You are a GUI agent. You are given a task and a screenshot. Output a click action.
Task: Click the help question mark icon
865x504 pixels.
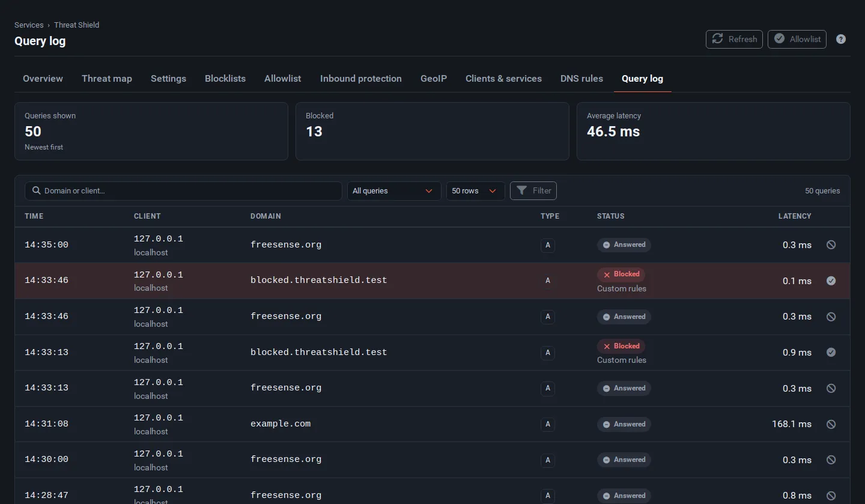pos(841,39)
